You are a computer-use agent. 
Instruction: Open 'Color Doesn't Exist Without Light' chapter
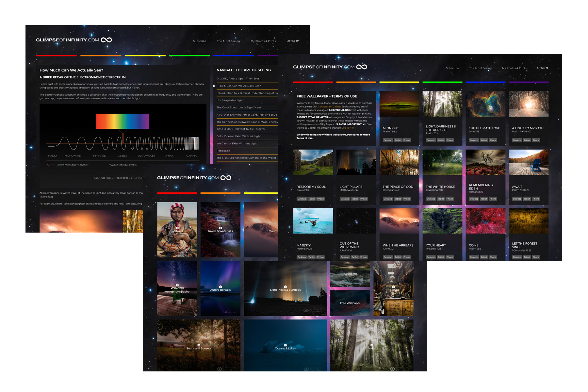239,136
